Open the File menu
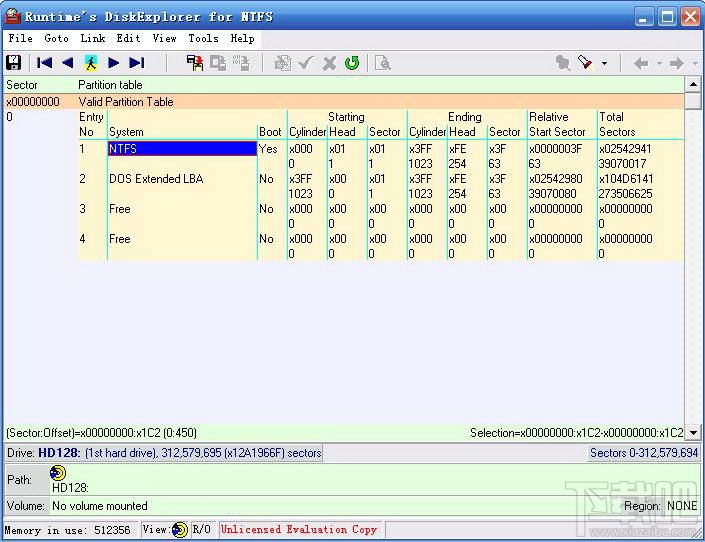The width and height of the screenshot is (705, 542). pos(20,38)
